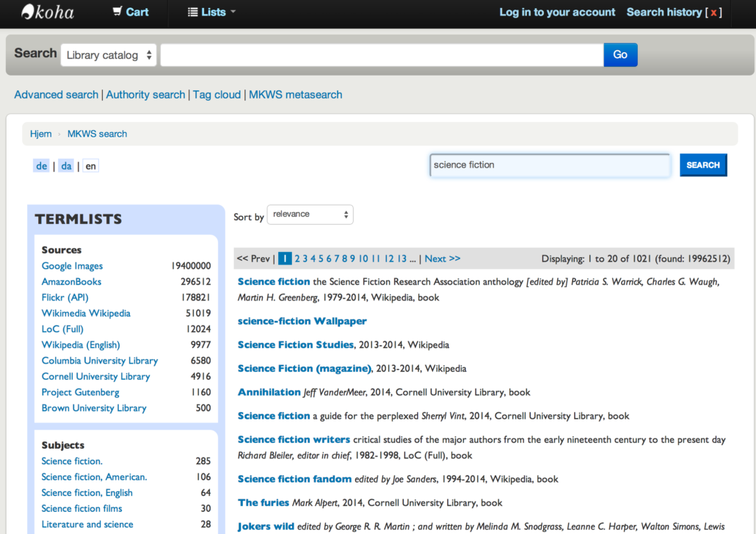
Task: Open the Cart
Action: click(130, 12)
